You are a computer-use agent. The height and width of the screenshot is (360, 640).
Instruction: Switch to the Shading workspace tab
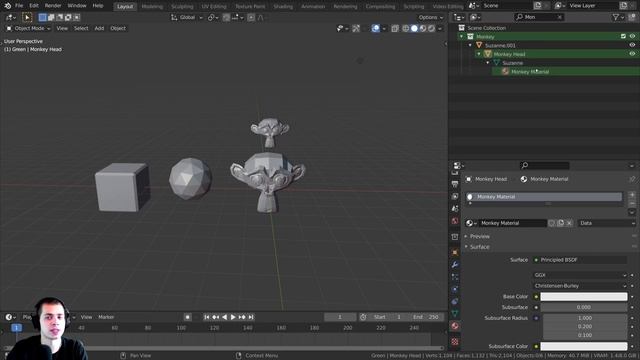click(283, 6)
